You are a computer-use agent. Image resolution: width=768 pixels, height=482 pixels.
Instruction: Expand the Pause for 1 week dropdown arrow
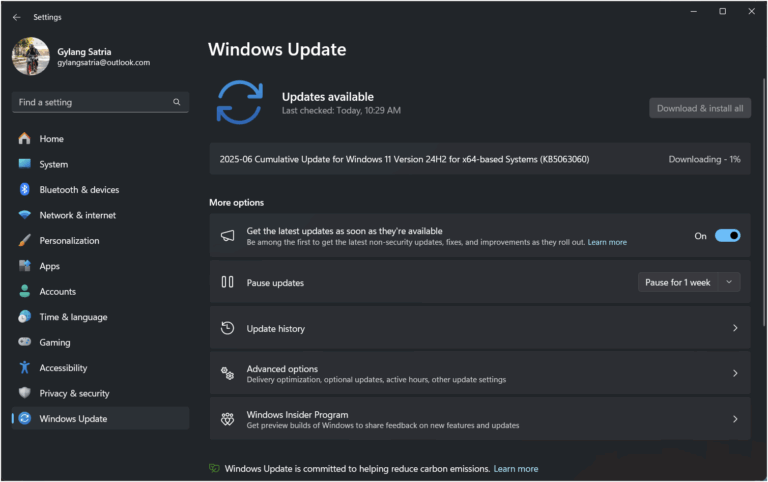[729, 282]
